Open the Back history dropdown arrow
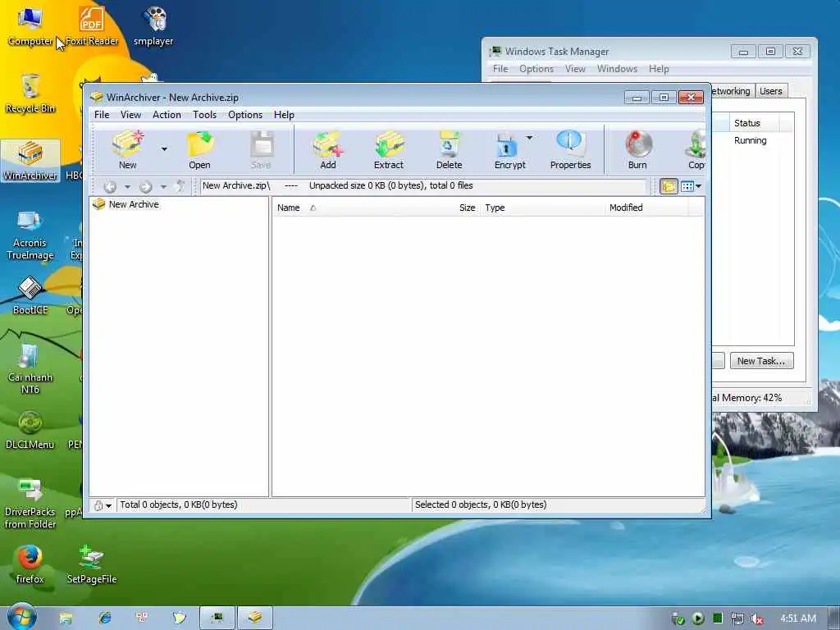This screenshot has height=630, width=840. coord(127,186)
